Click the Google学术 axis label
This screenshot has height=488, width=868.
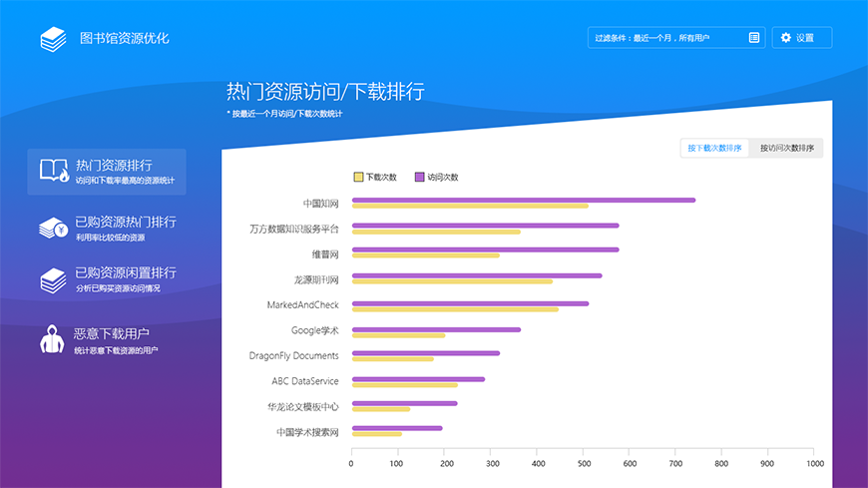coord(315,330)
